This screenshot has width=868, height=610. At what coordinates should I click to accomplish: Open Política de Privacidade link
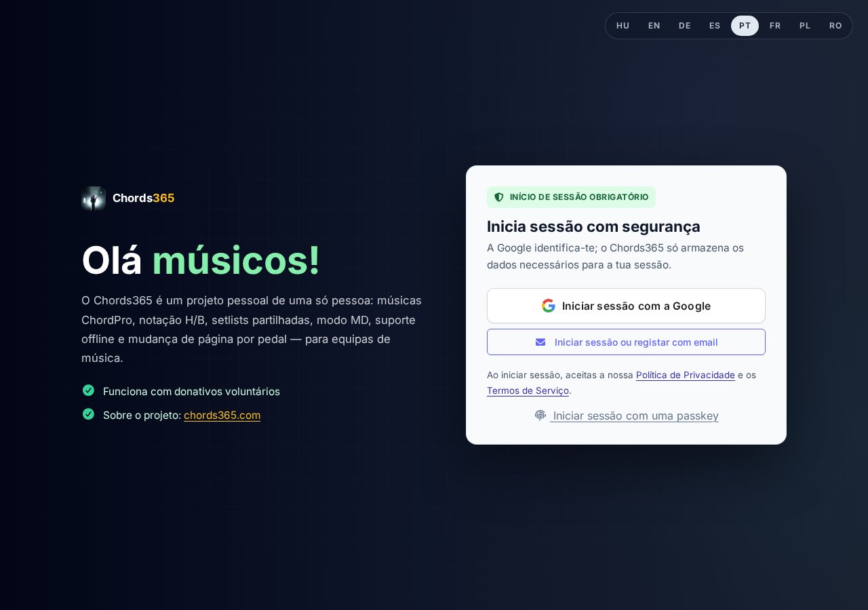click(x=686, y=375)
